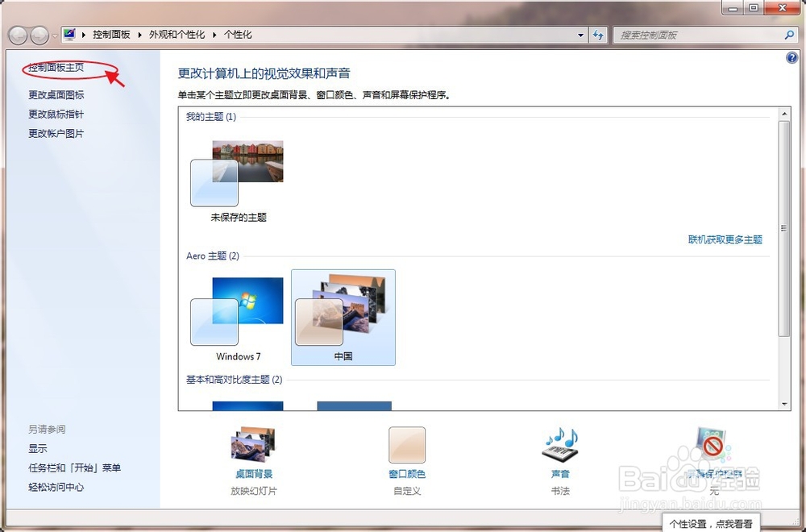Click the Help question mark icon
This screenshot has width=806, height=532.
pyautogui.click(x=793, y=57)
